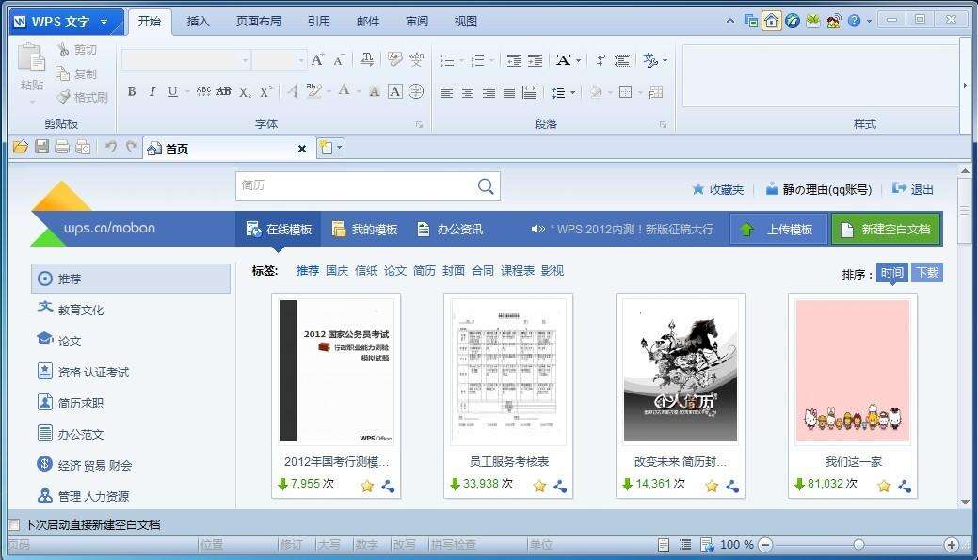
Task: Open the font name combo box
Action: point(185,60)
